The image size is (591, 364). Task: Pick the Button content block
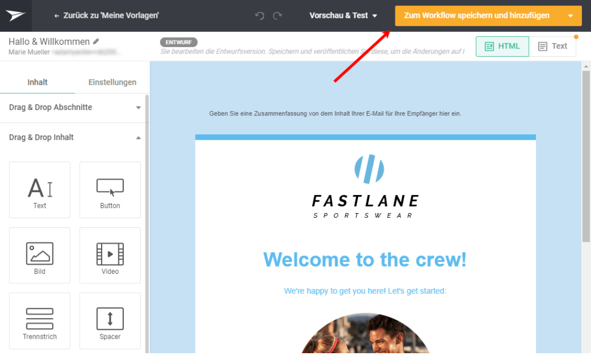[110, 190]
